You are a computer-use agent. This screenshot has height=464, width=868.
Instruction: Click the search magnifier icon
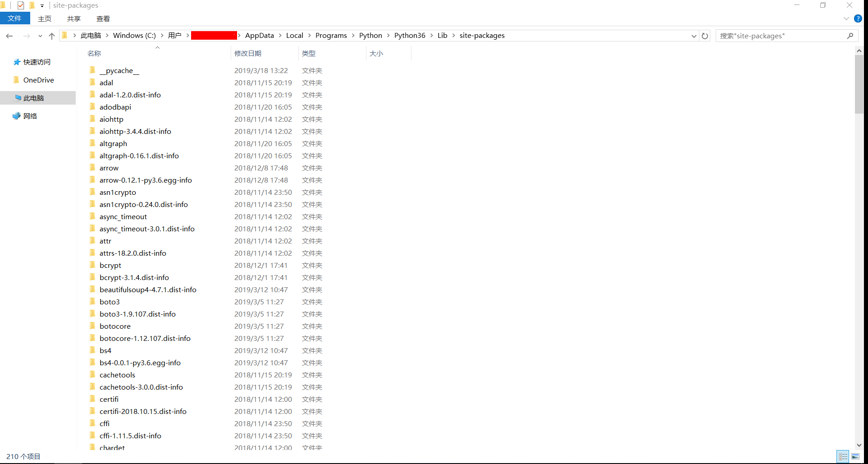click(850, 36)
